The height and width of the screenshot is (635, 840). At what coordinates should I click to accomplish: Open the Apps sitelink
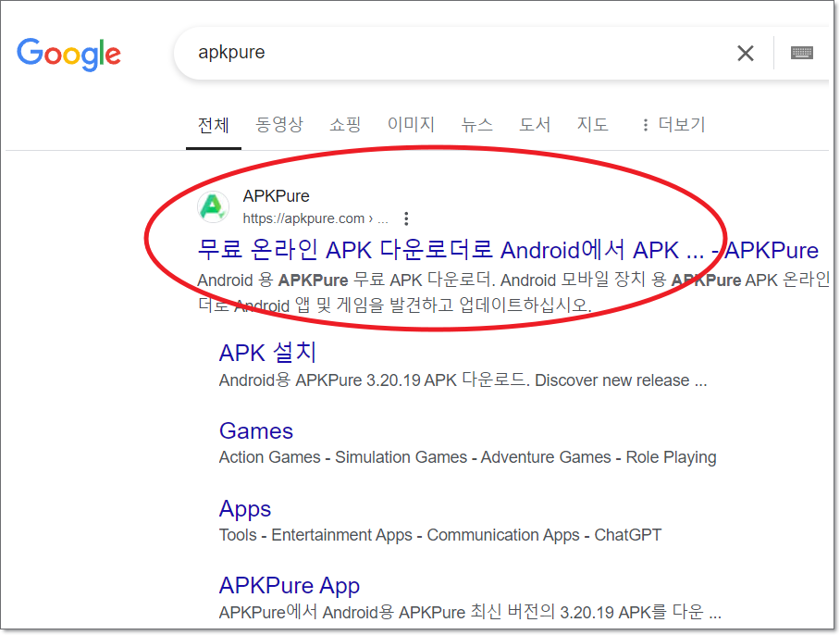(x=245, y=509)
